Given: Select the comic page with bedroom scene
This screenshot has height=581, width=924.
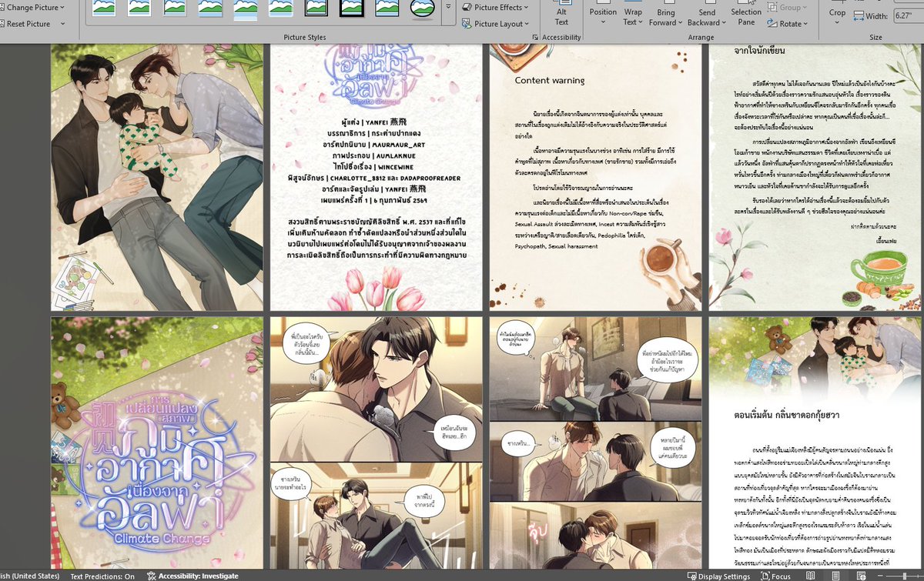Looking at the screenshot, I should coord(596,442).
